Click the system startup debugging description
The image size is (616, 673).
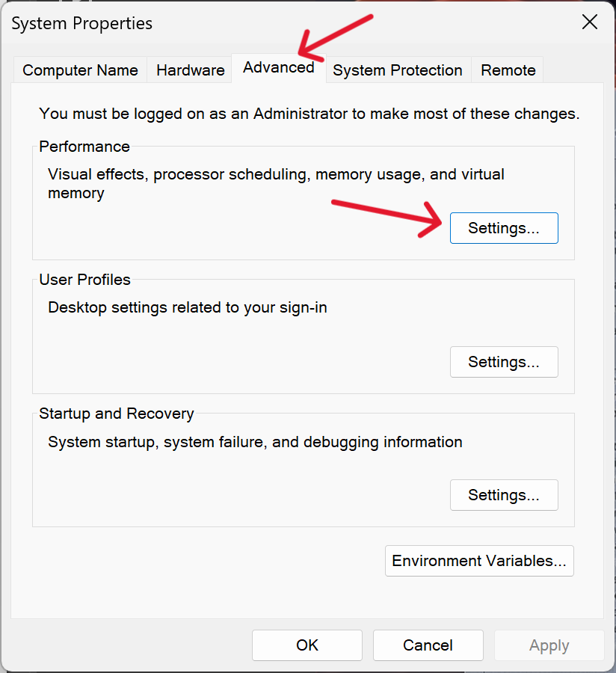point(255,442)
